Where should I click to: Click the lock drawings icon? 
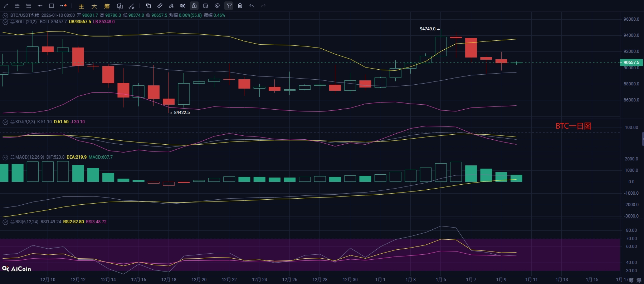click(194, 6)
